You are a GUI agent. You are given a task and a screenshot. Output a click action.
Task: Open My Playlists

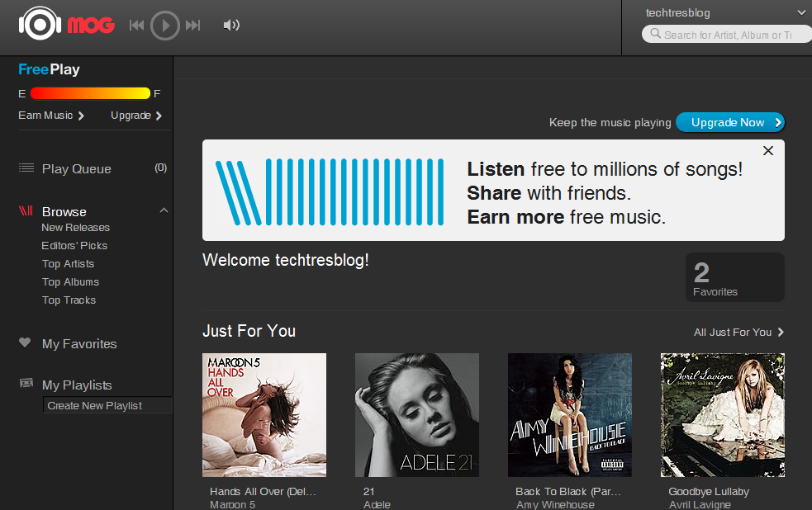click(77, 385)
